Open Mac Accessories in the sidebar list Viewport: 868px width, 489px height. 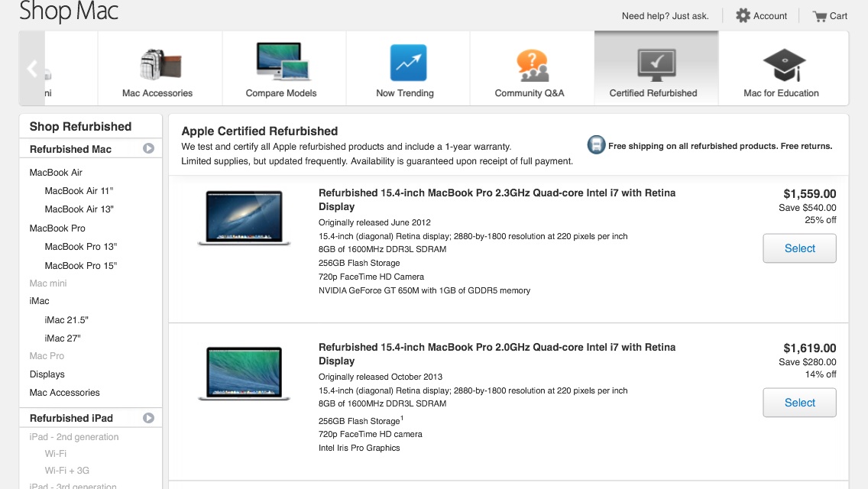click(65, 392)
